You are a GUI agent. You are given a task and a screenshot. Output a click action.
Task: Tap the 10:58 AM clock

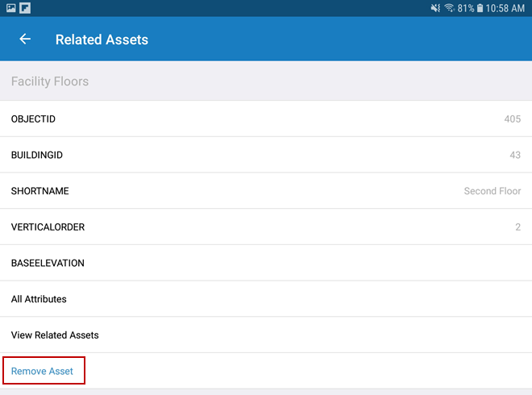point(506,8)
